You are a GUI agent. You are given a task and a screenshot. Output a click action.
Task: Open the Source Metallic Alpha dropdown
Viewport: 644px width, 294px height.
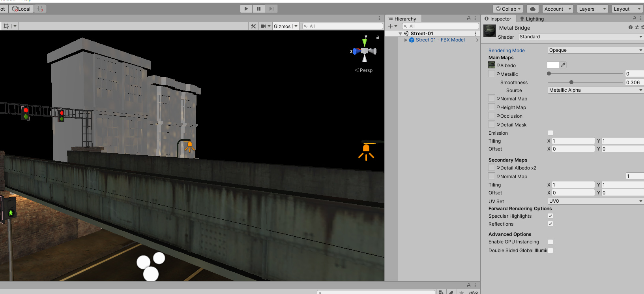[596, 90]
